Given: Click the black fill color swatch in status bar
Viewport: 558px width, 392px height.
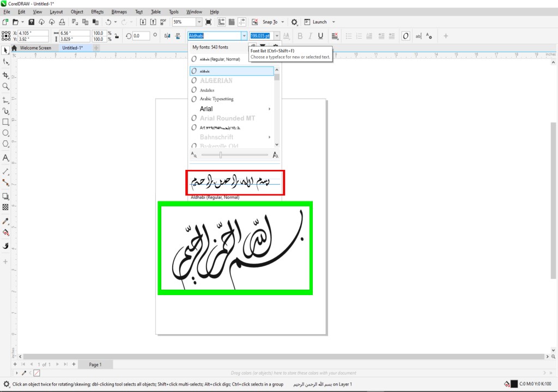Looking at the screenshot, I should pos(514,384).
